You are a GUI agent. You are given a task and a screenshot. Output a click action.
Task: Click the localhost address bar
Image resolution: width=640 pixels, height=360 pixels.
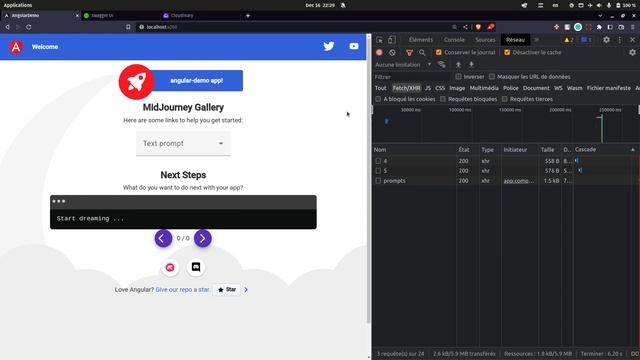click(294, 27)
